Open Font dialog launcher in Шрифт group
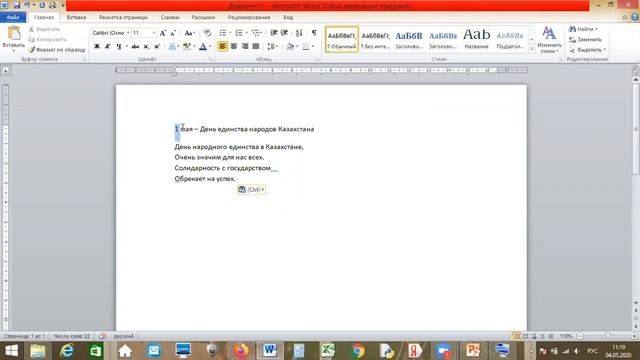Screen dimensions: 640x360 point(211,60)
